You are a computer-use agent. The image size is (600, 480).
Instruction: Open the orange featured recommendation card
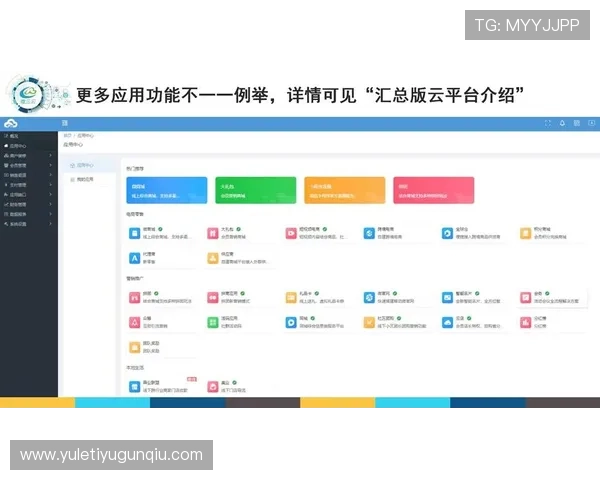click(345, 190)
